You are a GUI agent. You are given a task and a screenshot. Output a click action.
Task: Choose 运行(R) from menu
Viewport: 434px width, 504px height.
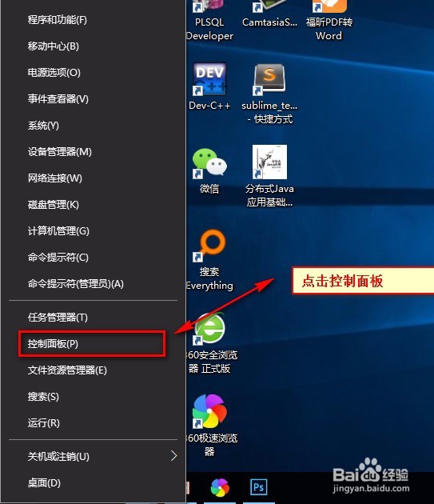tap(93, 423)
